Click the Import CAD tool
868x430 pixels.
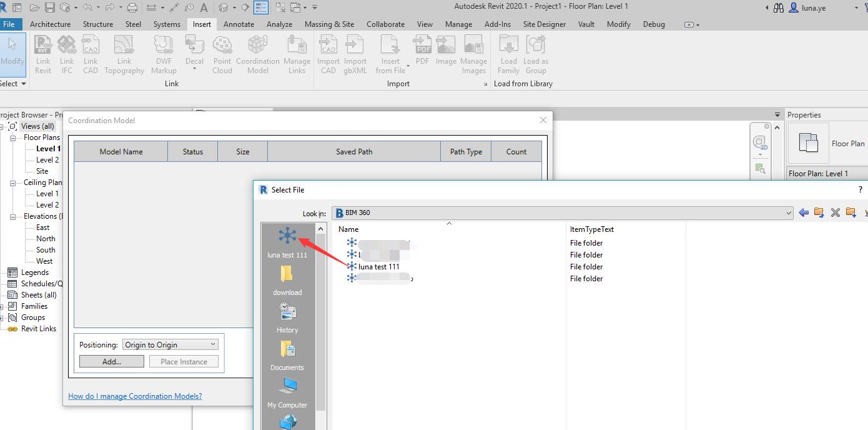coord(328,54)
